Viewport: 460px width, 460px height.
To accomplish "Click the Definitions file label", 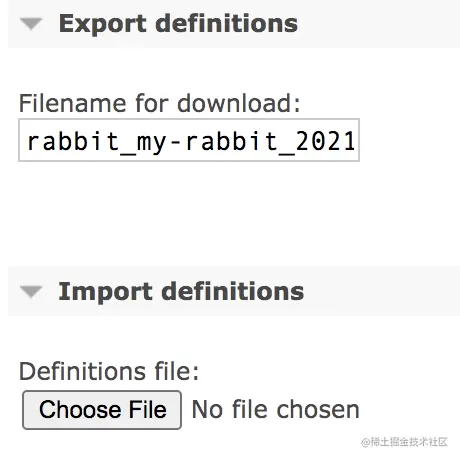I will click(109, 371).
